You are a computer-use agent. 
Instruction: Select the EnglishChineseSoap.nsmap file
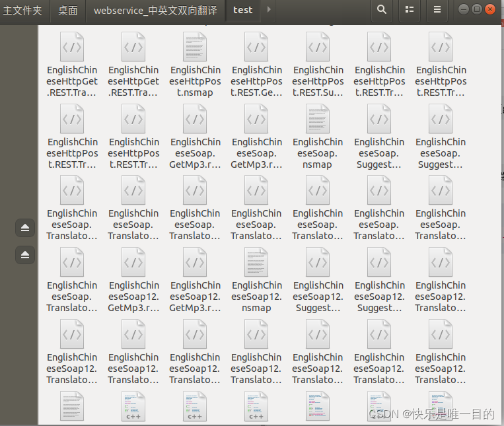(x=318, y=137)
